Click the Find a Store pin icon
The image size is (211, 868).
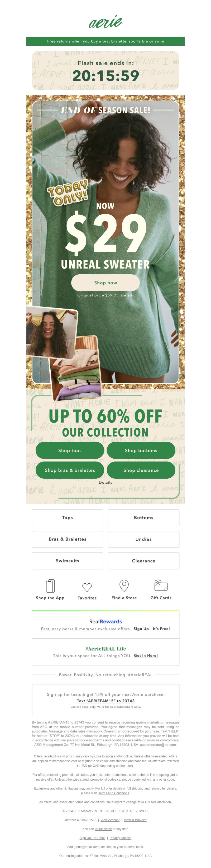pyautogui.click(x=124, y=586)
